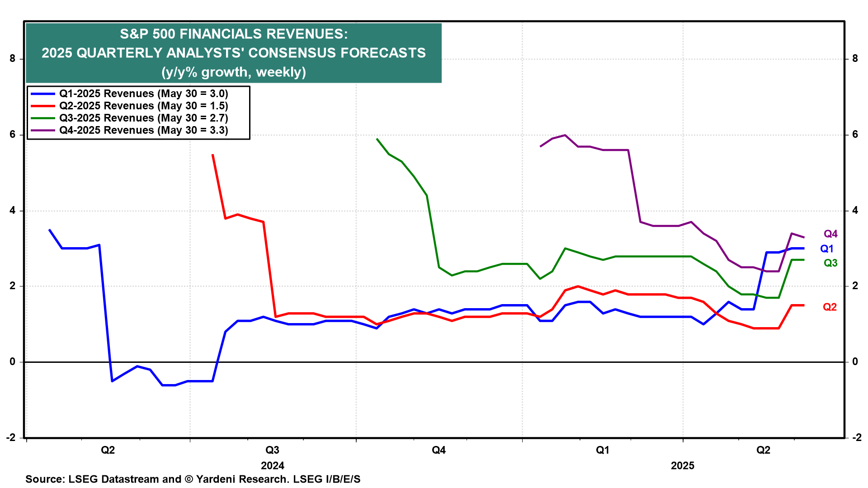Click the 2024 year axis label
Image resolution: width=868 pixels, height=488 pixels.
[273, 466]
